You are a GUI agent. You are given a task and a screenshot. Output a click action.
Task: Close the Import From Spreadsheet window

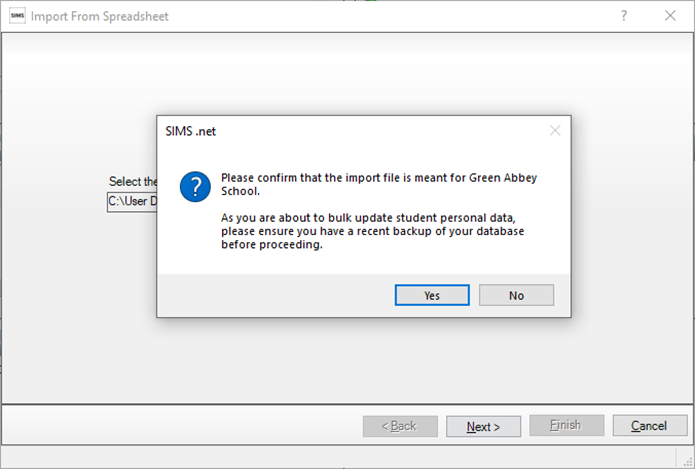point(670,16)
